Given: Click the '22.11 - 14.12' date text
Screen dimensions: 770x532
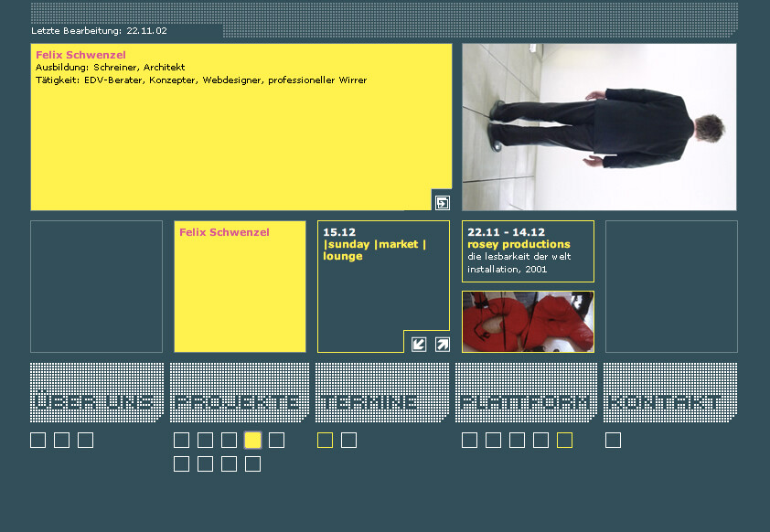Looking at the screenshot, I should [506, 232].
